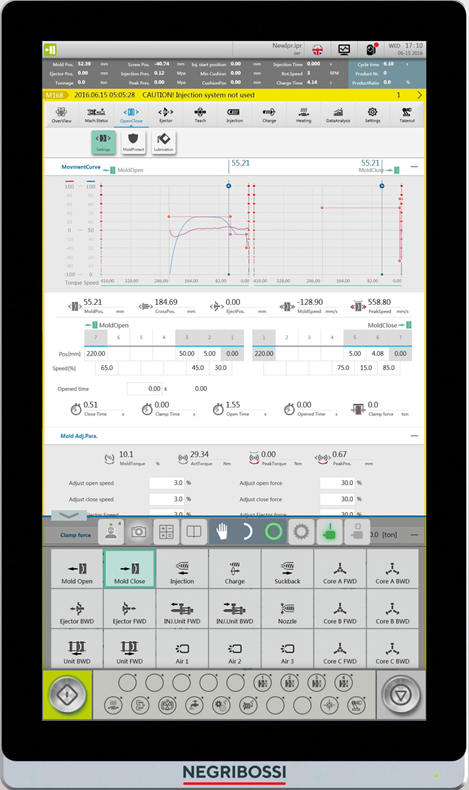The width and height of the screenshot is (469, 790).
Task: Move INJ.Unit FWD
Action: (182, 609)
